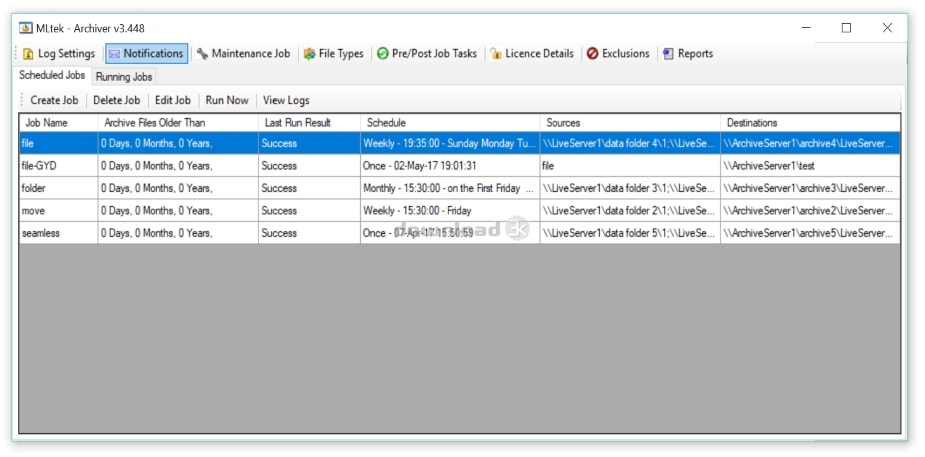Screen dimensions: 925x457
Task: Select the Scheduled Jobs tab
Action: [x=52, y=76]
